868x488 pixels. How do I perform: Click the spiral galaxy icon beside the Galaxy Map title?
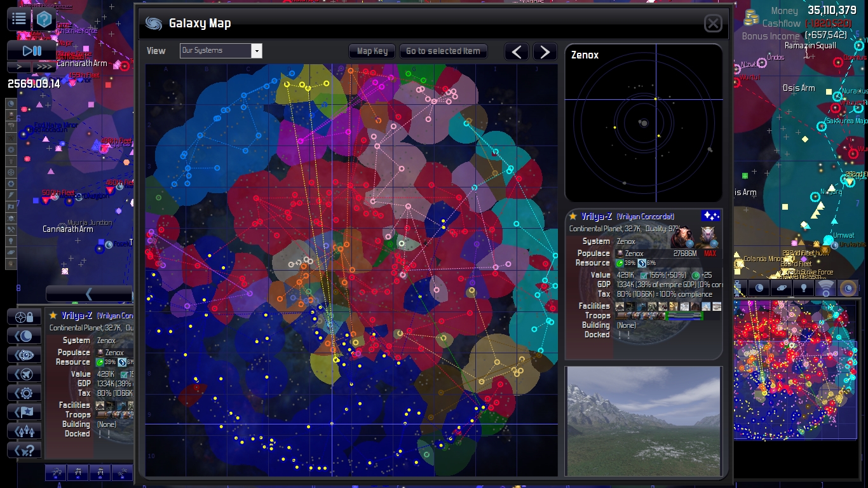point(153,24)
